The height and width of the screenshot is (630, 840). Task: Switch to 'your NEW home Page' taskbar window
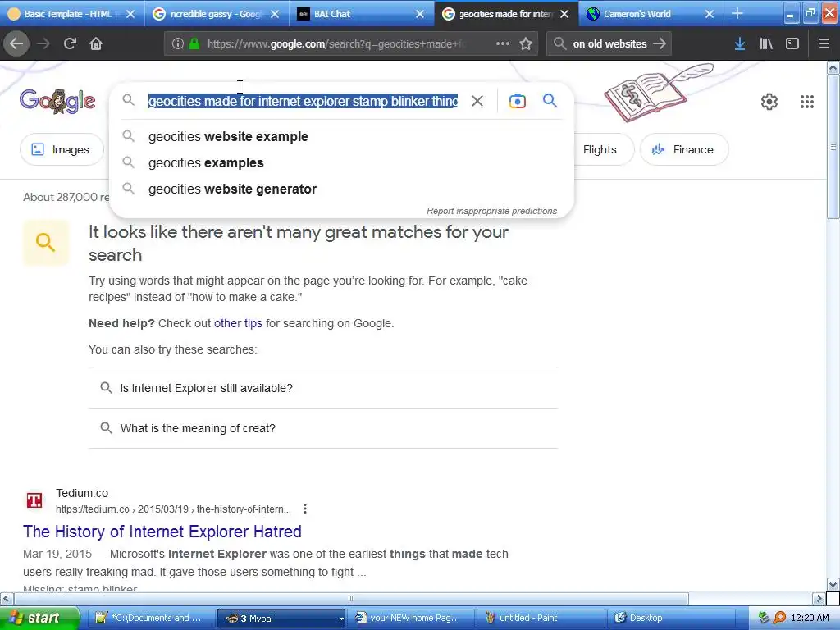[413, 618]
